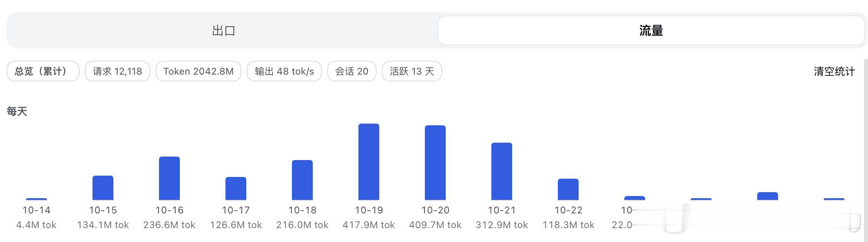The width and height of the screenshot is (868, 242).
Task: Click 清空统计 to clear statistics
Action: [x=834, y=72]
